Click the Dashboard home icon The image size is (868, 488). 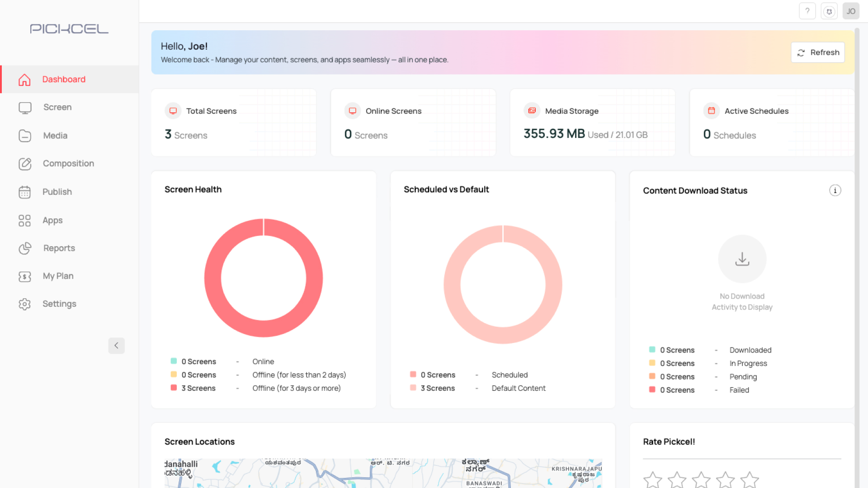click(25, 80)
